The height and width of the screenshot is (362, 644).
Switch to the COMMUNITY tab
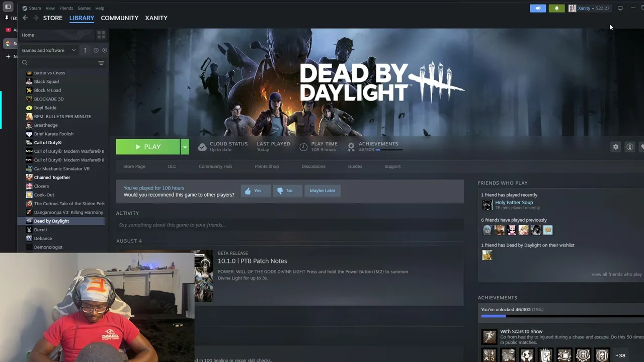[x=119, y=18]
